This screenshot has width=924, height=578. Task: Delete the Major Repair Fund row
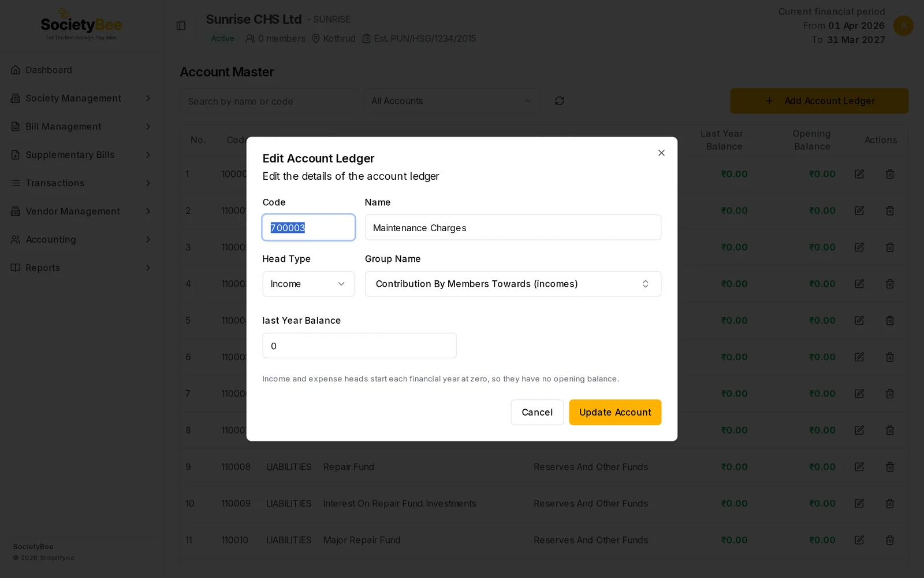tap(890, 540)
